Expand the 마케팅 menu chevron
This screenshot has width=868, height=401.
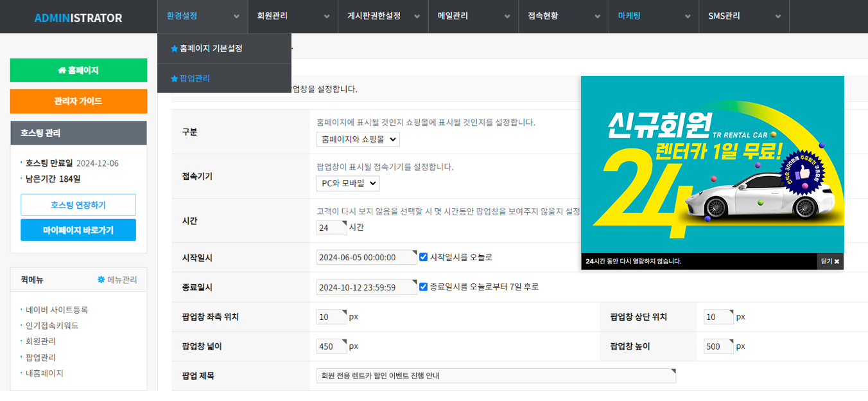tap(687, 17)
